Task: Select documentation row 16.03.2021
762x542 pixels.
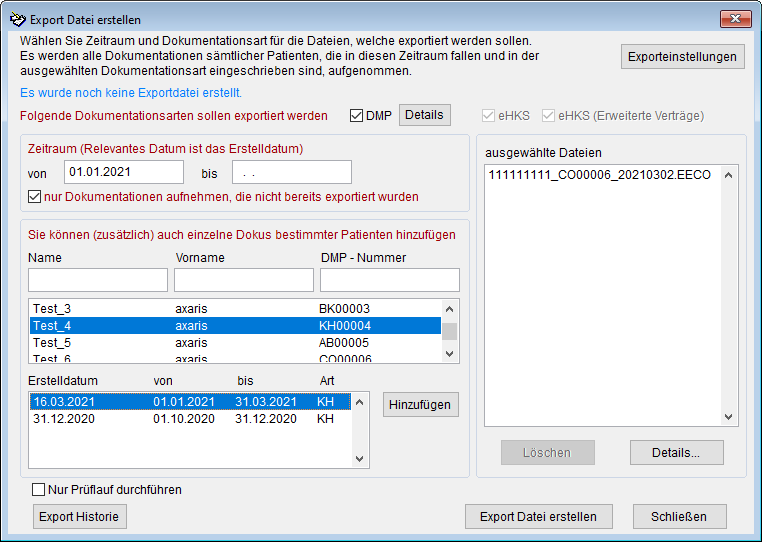Action: coord(190,402)
